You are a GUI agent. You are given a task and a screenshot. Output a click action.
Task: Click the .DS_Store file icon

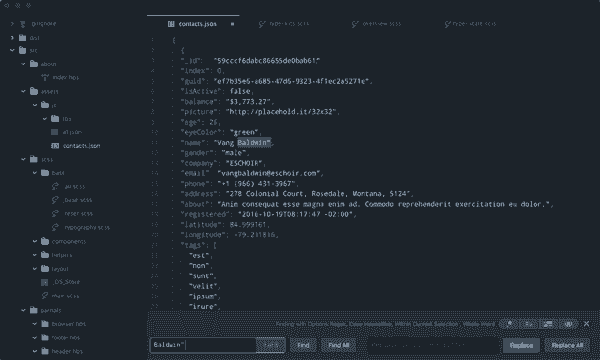click(x=44, y=282)
